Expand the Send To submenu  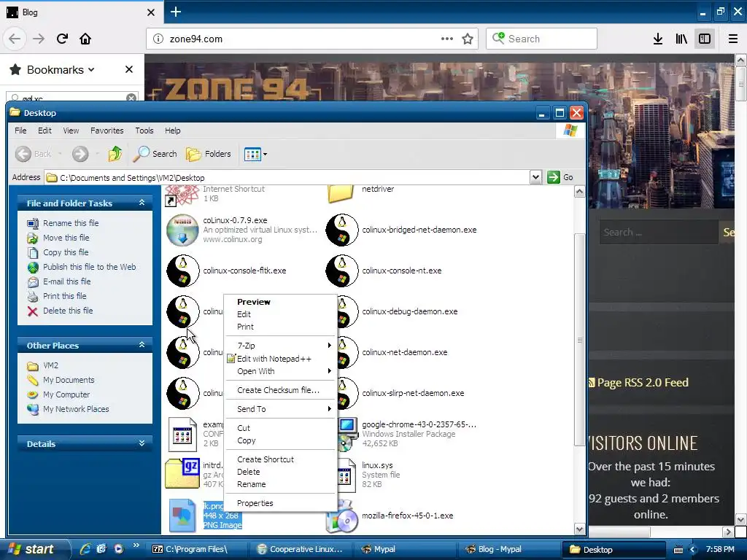pyautogui.click(x=280, y=409)
